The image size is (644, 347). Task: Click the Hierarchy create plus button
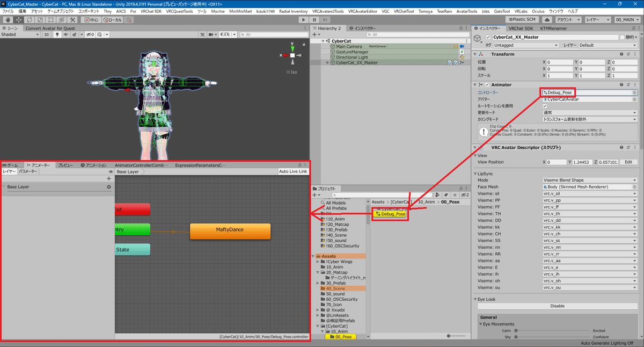(x=316, y=34)
